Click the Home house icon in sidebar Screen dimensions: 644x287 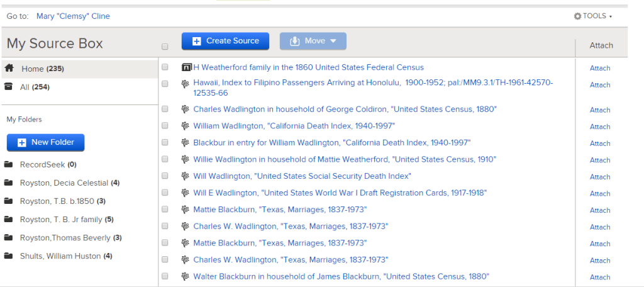click(9, 68)
